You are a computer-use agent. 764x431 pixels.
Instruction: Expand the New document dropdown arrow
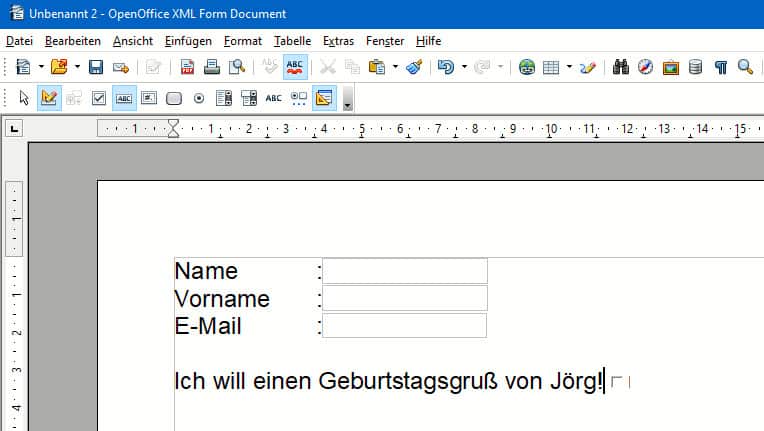click(41, 67)
